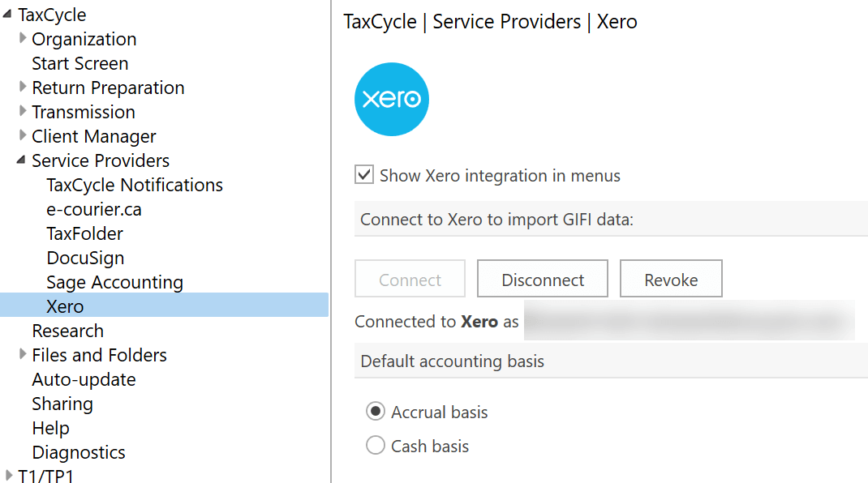Select Files and Folders label
This screenshot has height=483, width=868.
[x=99, y=355]
